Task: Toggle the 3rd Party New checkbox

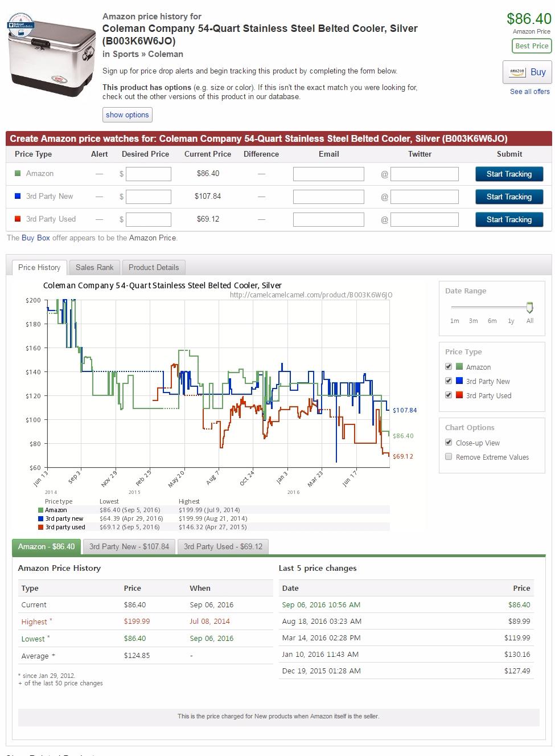Action: (449, 381)
